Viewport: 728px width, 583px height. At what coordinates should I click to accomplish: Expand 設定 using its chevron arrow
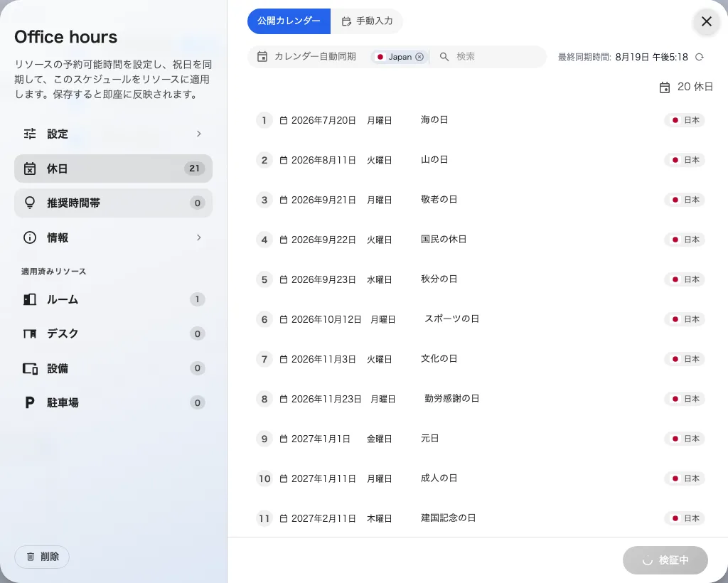point(199,134)
